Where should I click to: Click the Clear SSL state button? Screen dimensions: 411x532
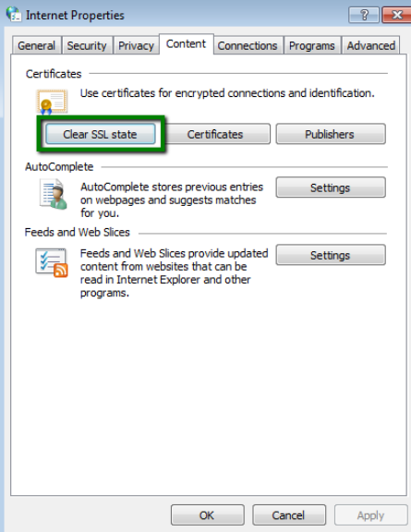point(101,134)
